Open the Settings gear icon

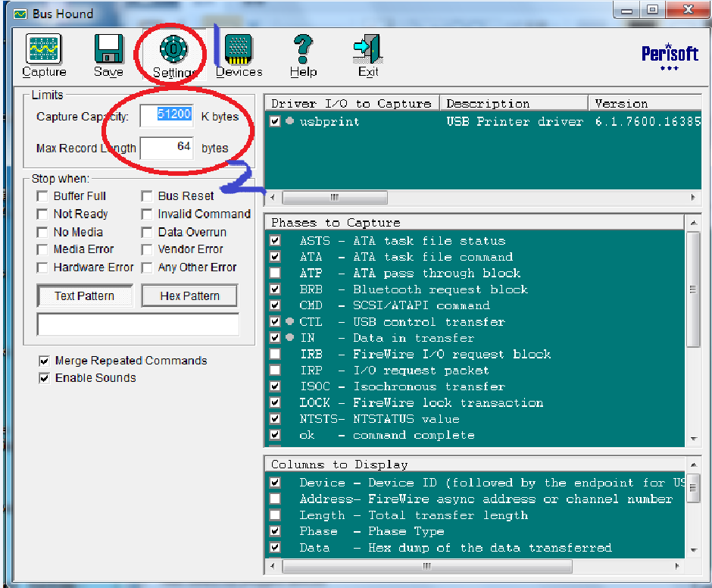(x=173, y=56)
